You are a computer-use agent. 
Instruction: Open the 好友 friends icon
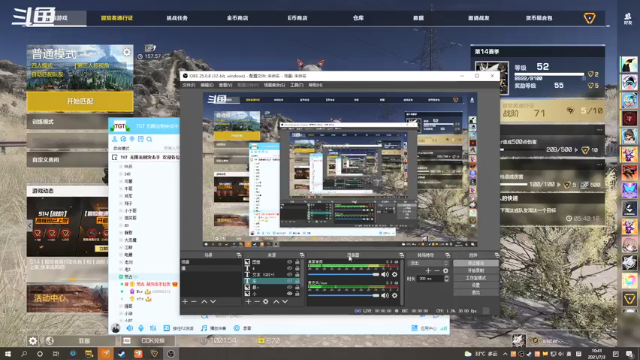(628, 18)
